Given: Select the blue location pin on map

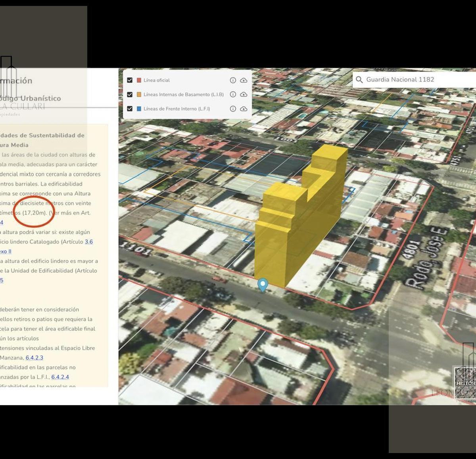Looking at the screenshot, I should [263, 285].
